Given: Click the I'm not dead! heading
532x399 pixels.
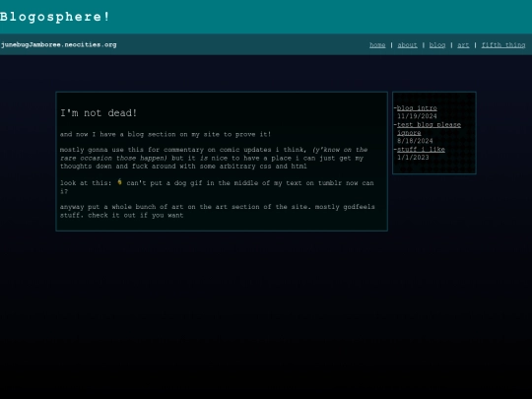Looking at the screenshot, I should click(99, 113).
